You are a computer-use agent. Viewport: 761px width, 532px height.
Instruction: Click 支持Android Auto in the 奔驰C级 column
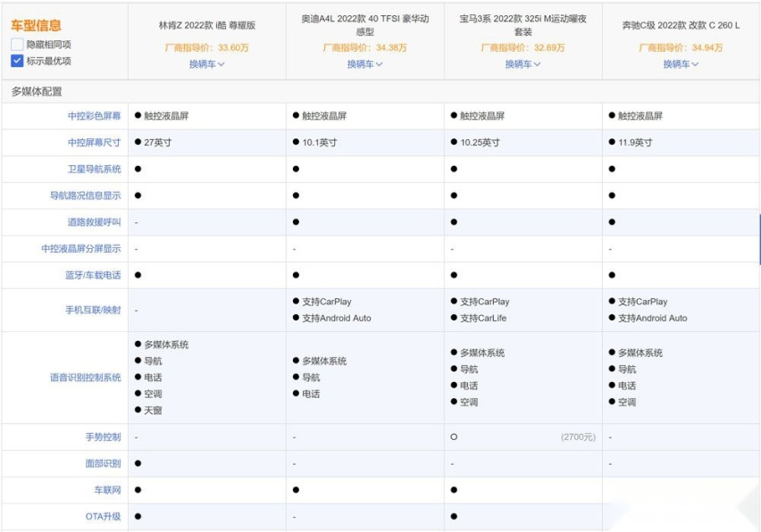coord(653,318)
